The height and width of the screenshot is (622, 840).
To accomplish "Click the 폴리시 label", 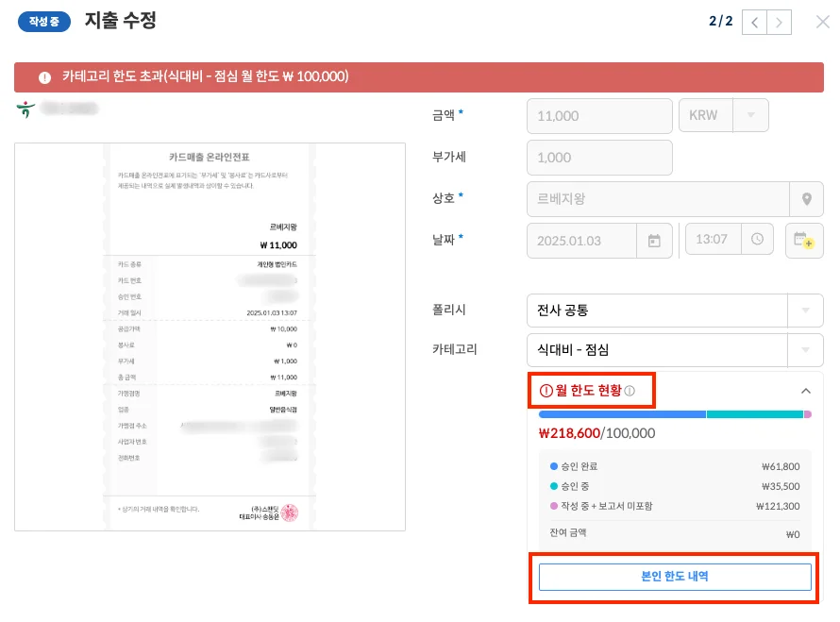I will click(449, 310).
